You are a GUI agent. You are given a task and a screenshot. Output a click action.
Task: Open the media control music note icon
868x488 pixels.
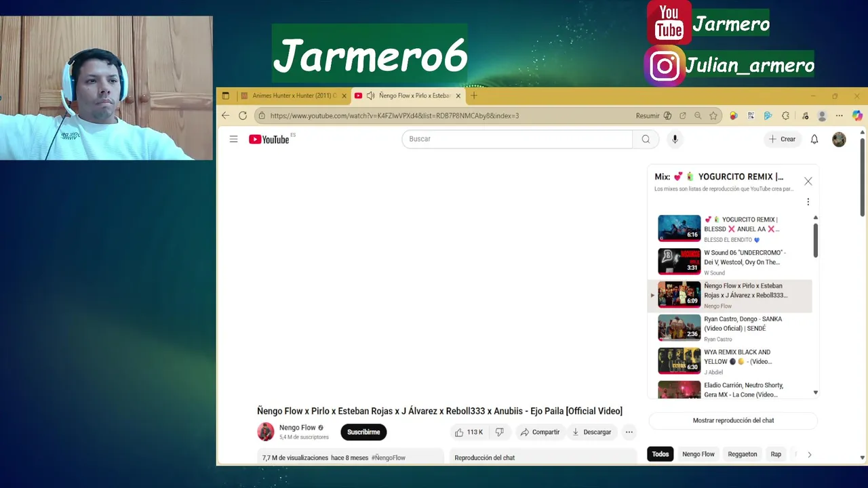click(x=805, y=116)
